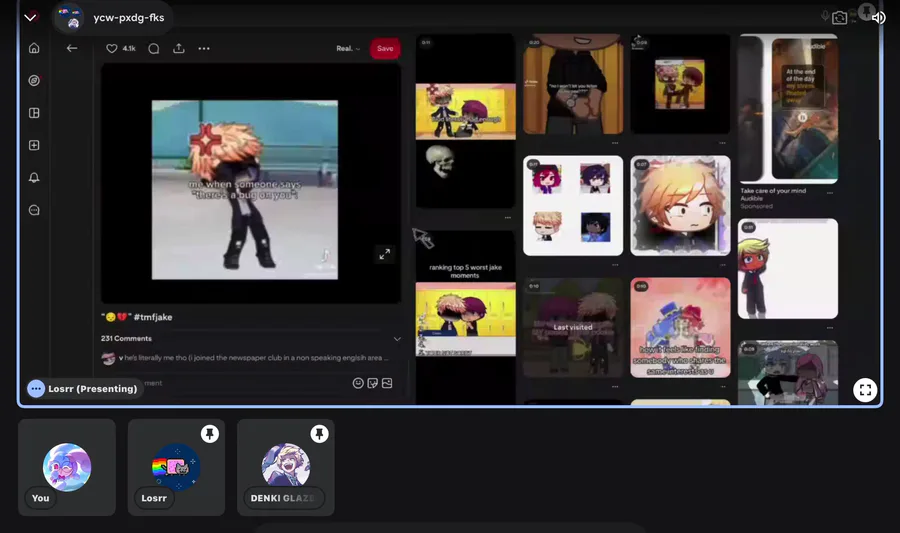
Task: Open more options under the orange-haired chibi pin
Action: [722, 264]
